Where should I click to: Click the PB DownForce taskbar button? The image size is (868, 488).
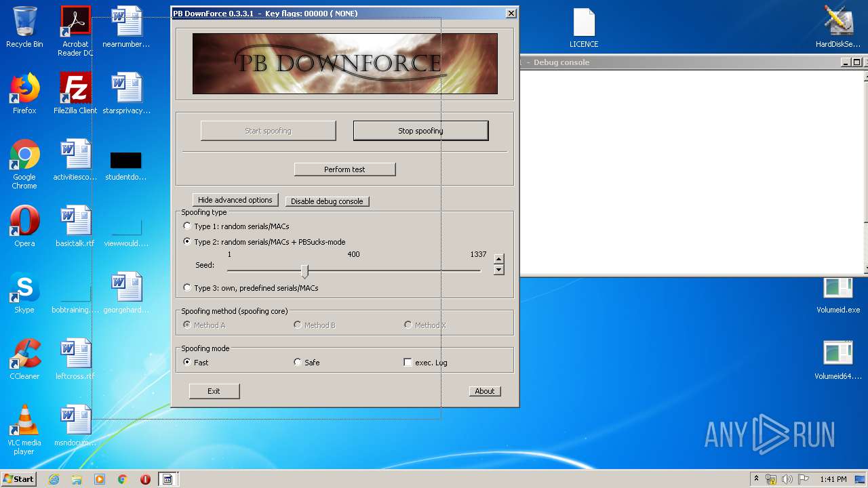click(x=167, y=479)
